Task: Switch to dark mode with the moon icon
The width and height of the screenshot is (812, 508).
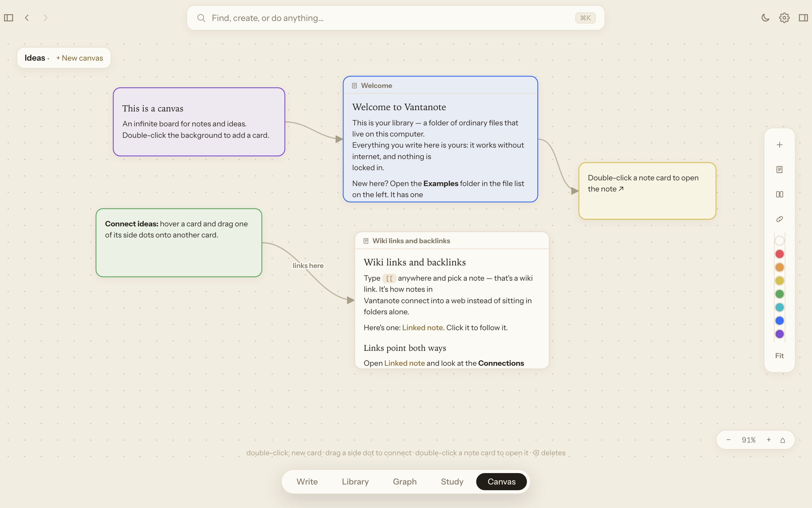Action: pyautogui.click(x=765, y=18)
